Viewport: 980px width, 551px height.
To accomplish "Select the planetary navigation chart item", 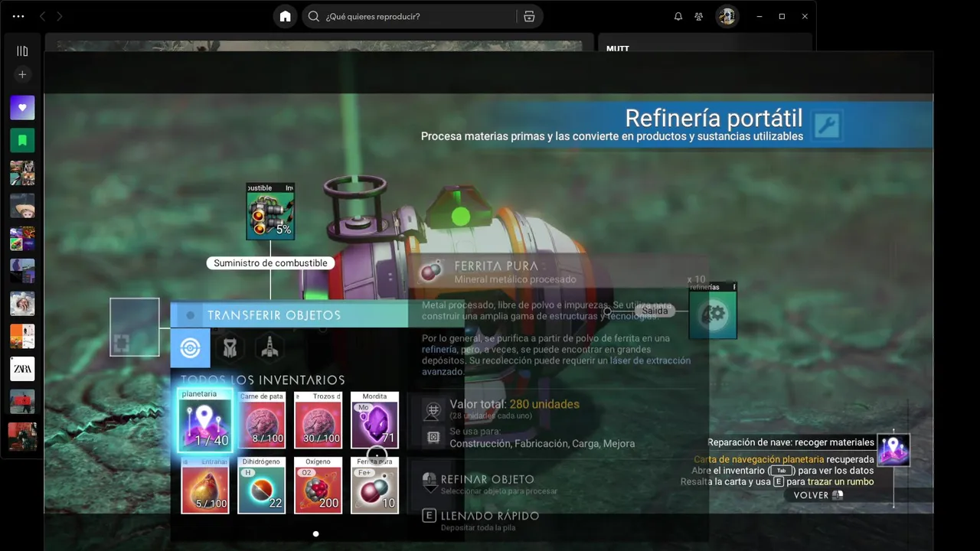I will point(205,420).
